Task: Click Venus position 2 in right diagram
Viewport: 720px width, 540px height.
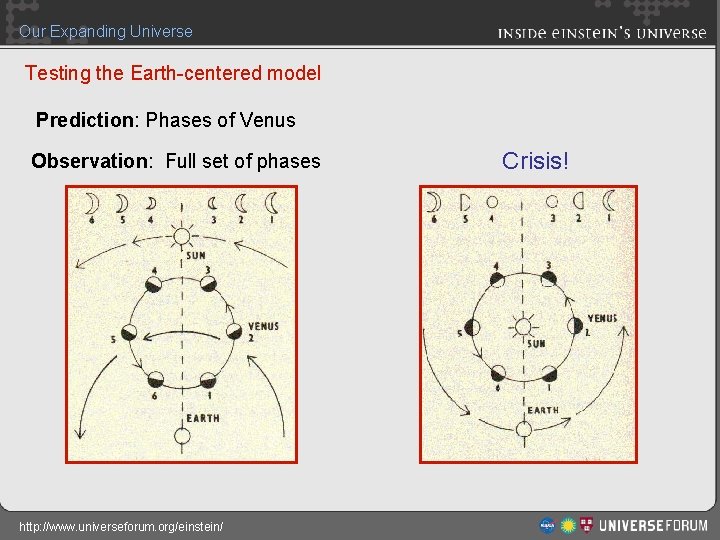Action: tap(575, 325)
